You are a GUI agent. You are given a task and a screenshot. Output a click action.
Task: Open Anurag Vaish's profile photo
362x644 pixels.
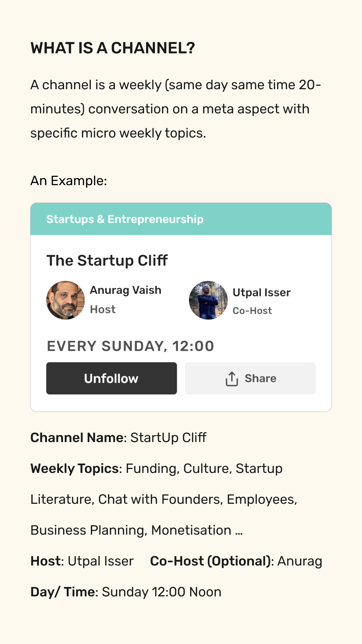pyautogui.click(x=66, y=300)
